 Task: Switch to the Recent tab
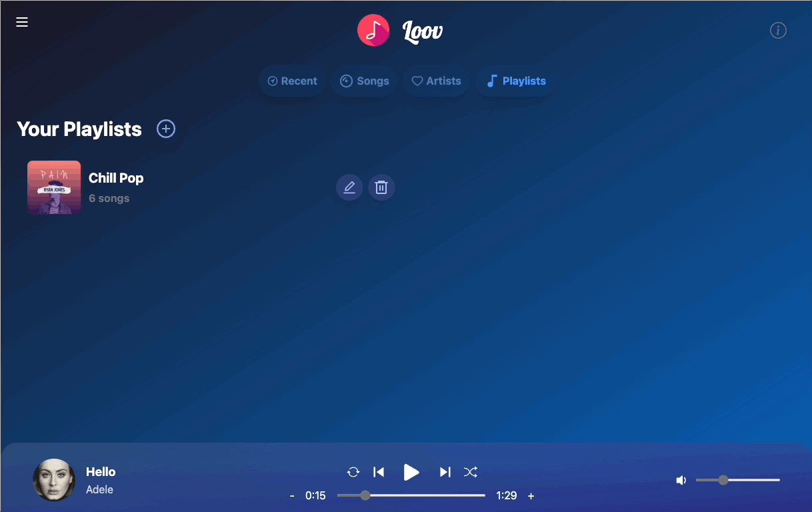(292, 81)
